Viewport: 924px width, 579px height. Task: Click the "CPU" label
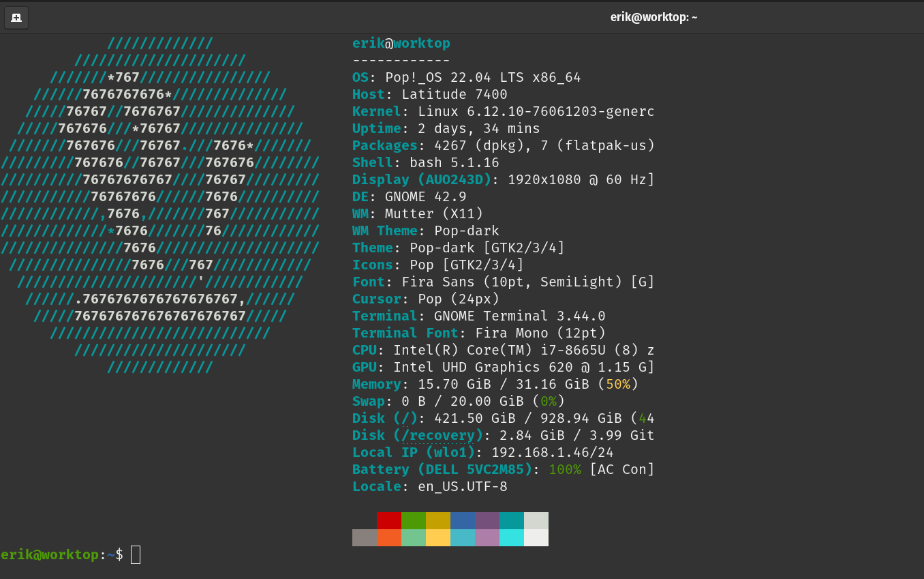pyautogui.click(x=365, y=351)
